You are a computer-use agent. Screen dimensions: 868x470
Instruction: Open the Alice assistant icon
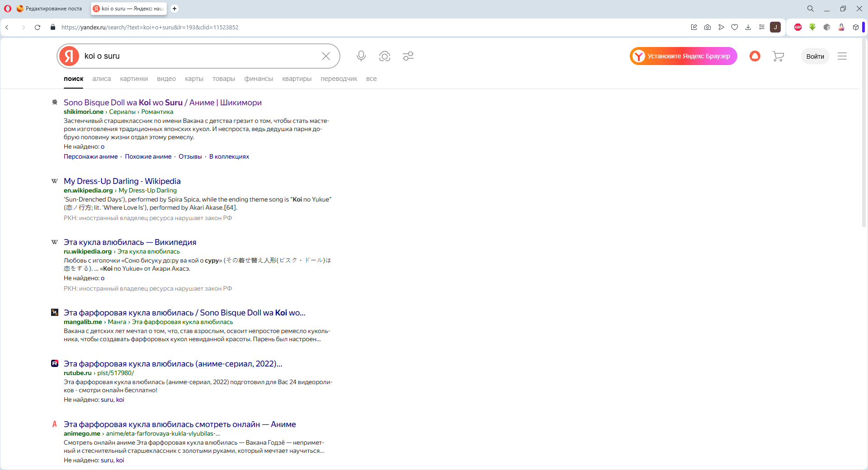tap(755, 56)
